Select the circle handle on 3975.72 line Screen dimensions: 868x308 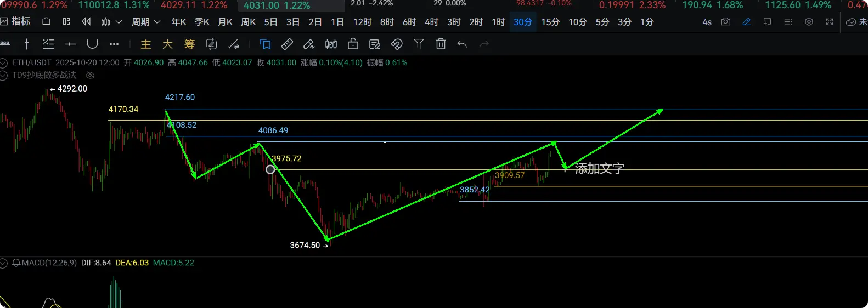tap(270, 169)
